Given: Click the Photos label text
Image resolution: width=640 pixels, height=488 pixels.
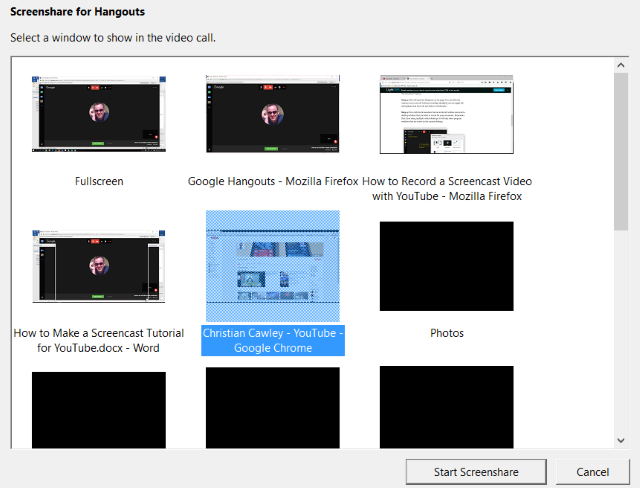Looking at the screenshot, I should click(x=447, y=333).
